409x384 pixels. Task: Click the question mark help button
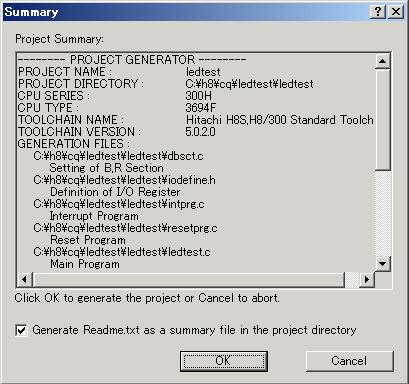(378, 12)
